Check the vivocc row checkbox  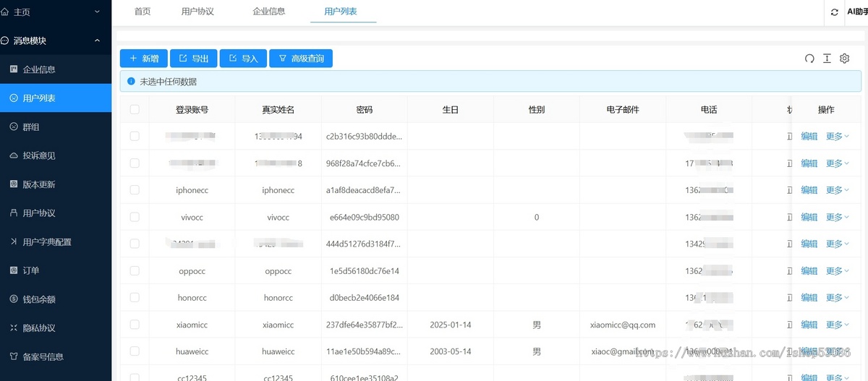[135, 217]
